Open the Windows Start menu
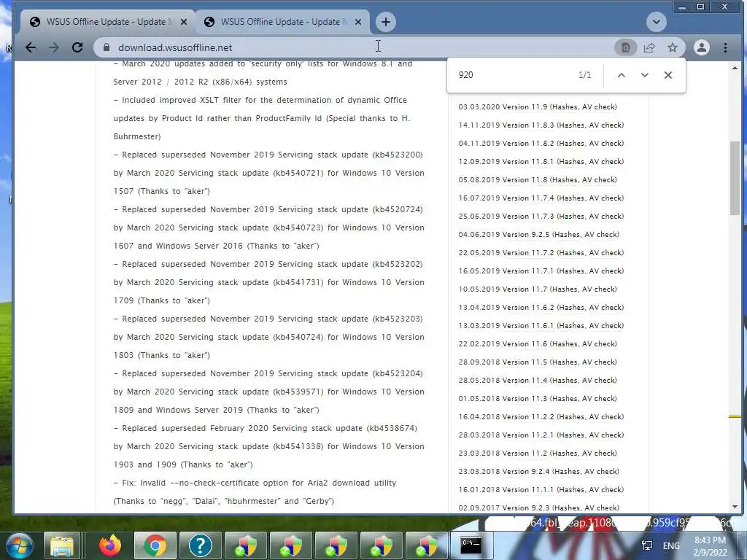The width and height of the screenshot is (747, 560). click(18, 545)
